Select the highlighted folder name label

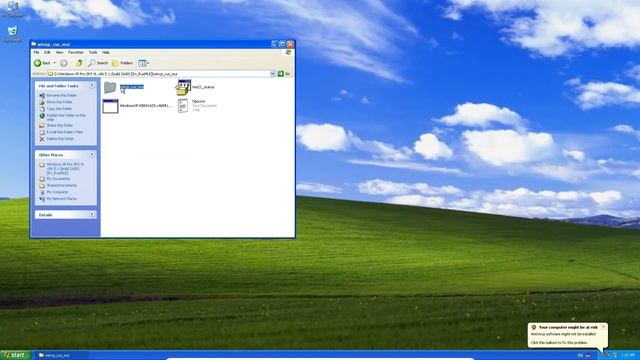(132, 87)
